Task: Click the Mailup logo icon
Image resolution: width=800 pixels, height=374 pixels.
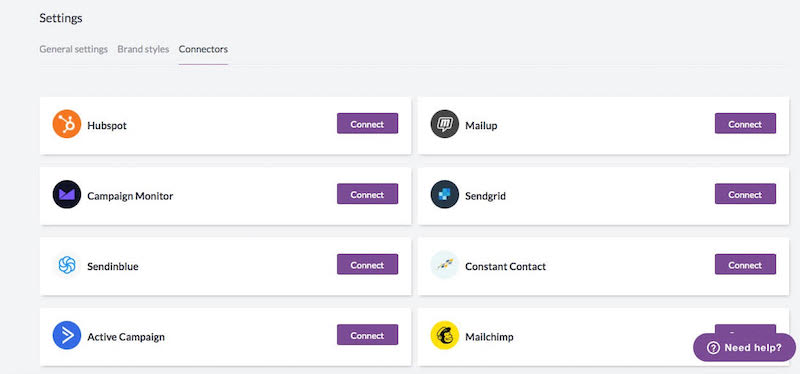Action: tap(445, 124)
